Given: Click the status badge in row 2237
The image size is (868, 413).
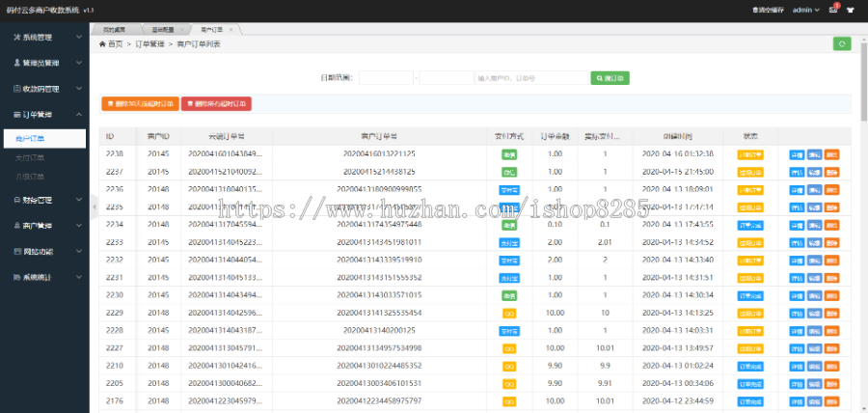Looking at the screenshot, I should (x=750, y=172).
